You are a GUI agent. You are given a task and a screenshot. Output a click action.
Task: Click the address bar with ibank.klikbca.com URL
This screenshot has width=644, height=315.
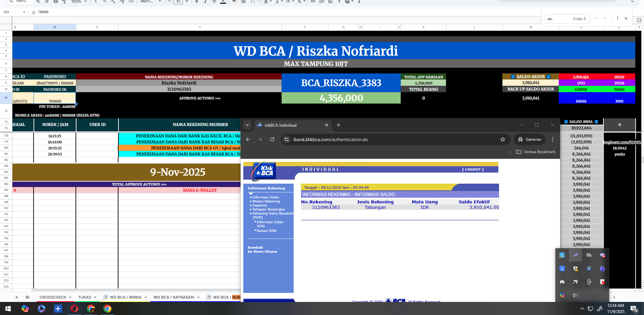(x=395, y=139)
